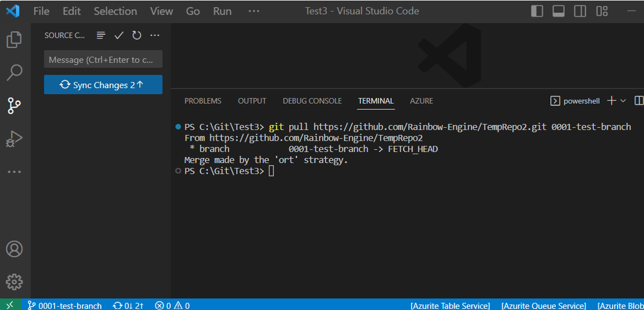Image resolution: width=644 pixels, height=310 pixels.
Task: Open the Selection menu
Action: (116, 11)
